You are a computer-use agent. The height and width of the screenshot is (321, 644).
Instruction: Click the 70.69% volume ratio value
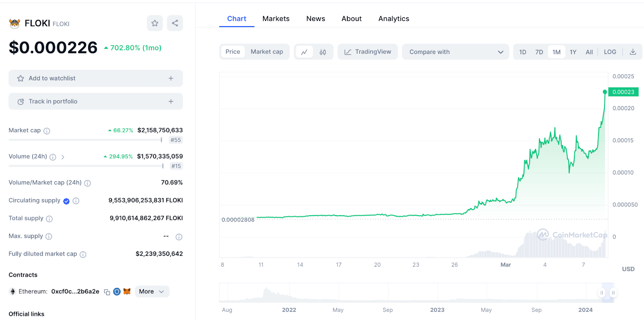172,183
